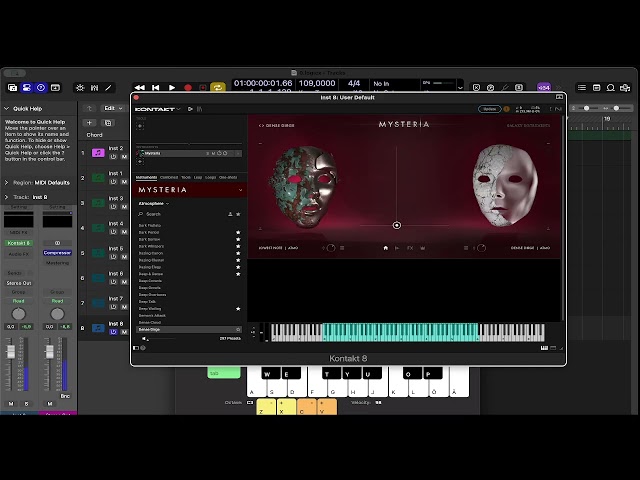
Task: Open the Browsers media icon
Action: pos(625,88)
